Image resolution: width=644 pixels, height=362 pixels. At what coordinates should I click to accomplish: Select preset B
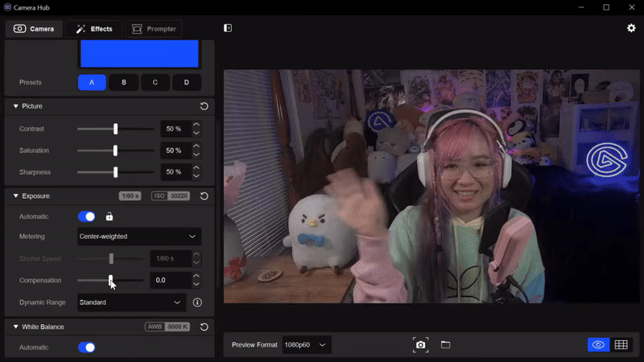(124, 83)
